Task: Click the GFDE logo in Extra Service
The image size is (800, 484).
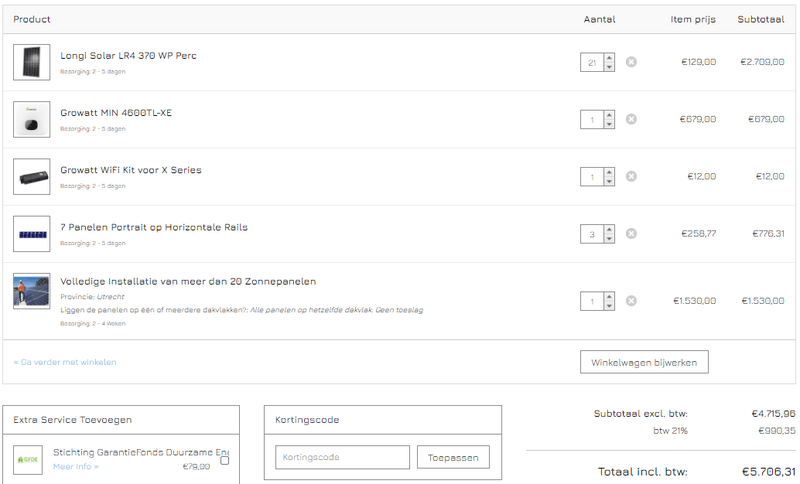Action: point(28,460)
